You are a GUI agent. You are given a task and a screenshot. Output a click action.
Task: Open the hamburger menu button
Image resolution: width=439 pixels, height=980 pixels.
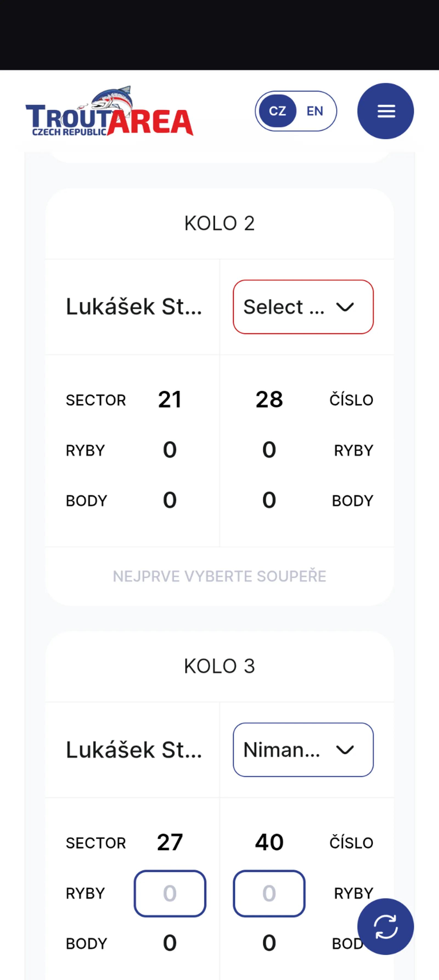(385, 111)
